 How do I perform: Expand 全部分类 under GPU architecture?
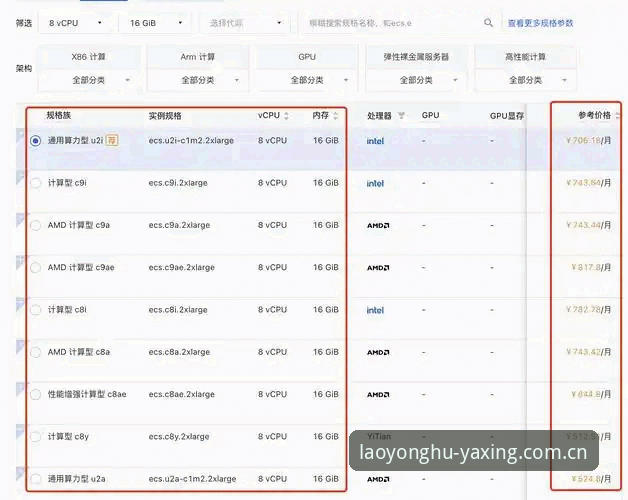tap(307, 80)
